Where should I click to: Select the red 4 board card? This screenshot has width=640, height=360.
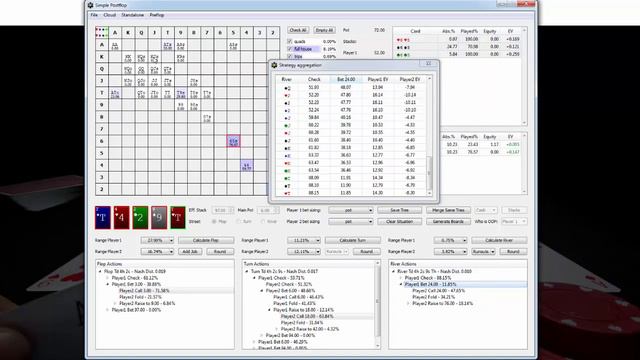tap(121, 218)
